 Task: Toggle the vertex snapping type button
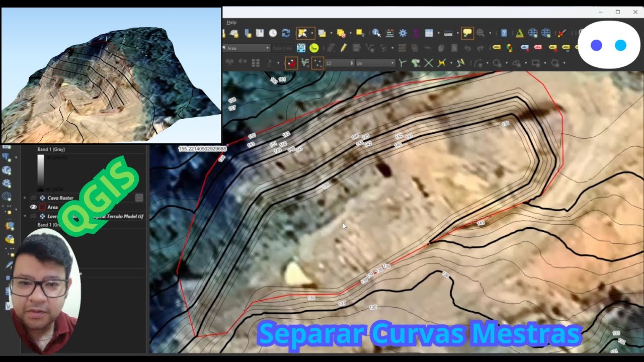(317, 63)
